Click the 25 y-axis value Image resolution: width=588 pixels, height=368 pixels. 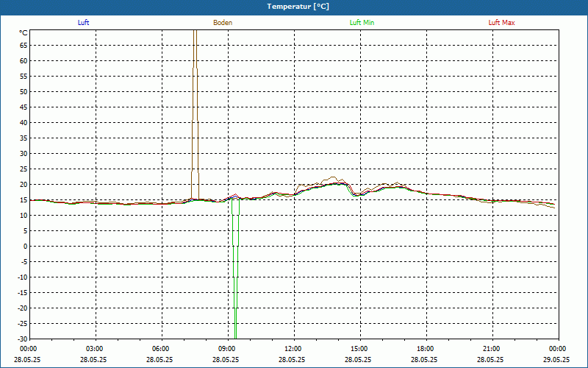tap(24, 169)
